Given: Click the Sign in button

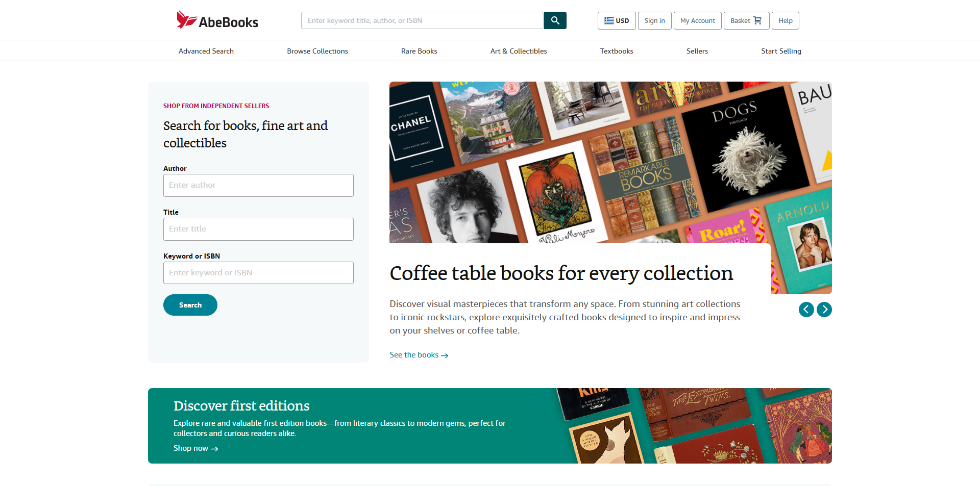Looking at the screenshot, I should (654, 20).
